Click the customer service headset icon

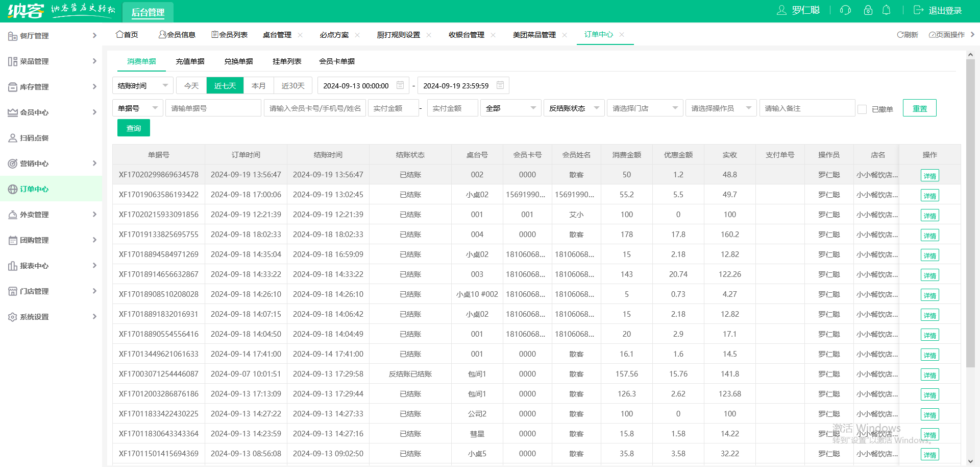pos(845,10)
